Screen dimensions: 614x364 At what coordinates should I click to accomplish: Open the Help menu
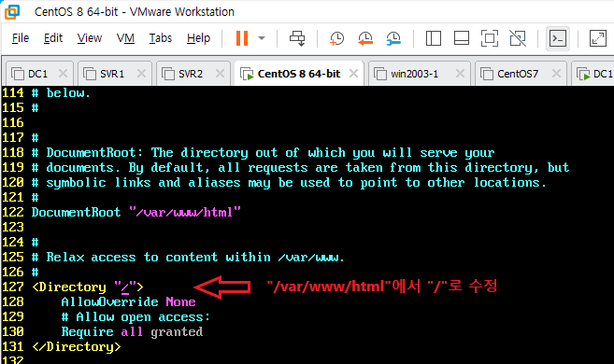tap(198, 38)
